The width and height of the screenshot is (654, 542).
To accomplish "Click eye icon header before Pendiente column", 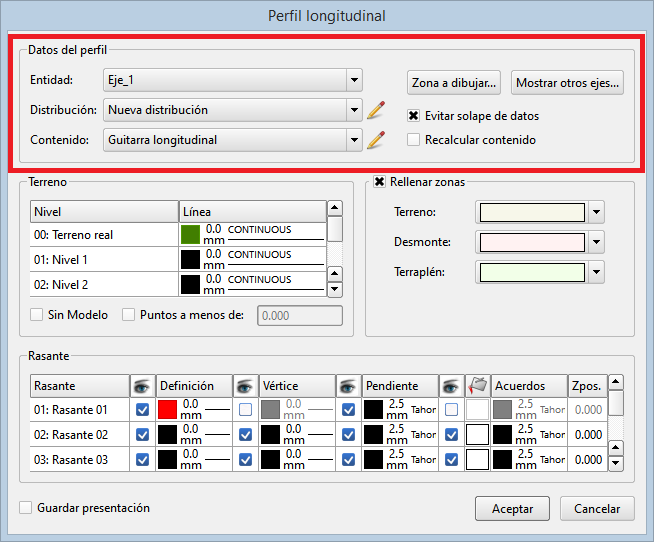I will [x=348, y=386].
